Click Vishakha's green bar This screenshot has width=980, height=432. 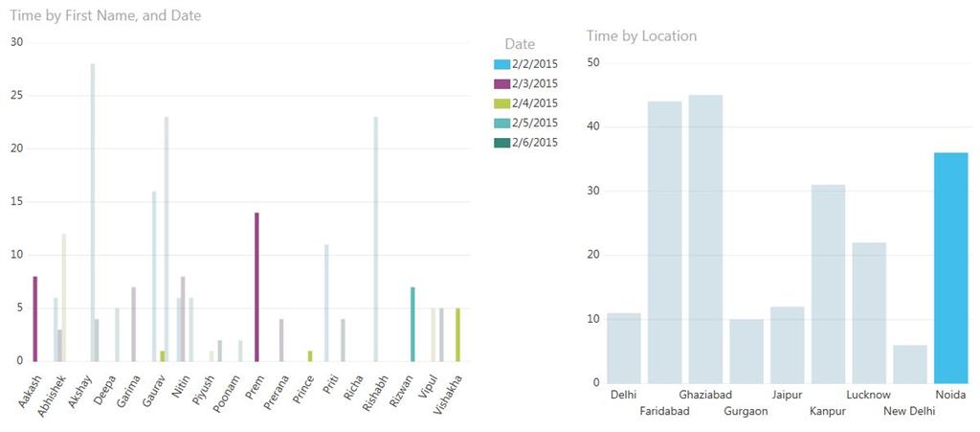pyautogui.click(x=457, y=334)
